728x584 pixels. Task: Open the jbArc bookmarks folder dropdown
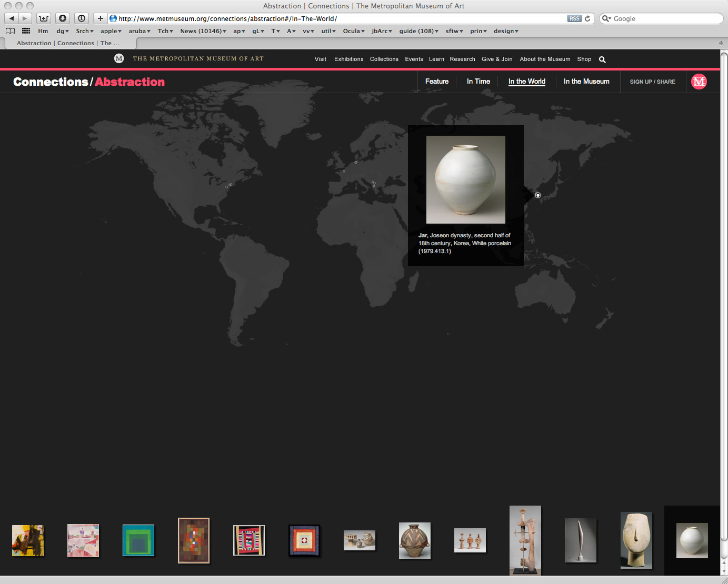(382, 31)
